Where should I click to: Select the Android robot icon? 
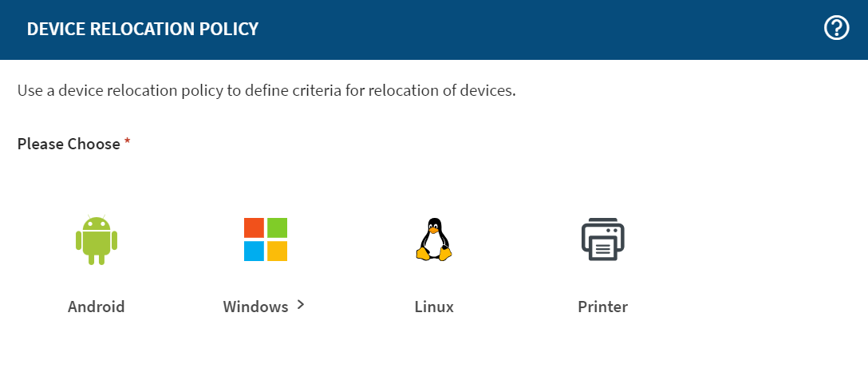click(x=97, y=240)
